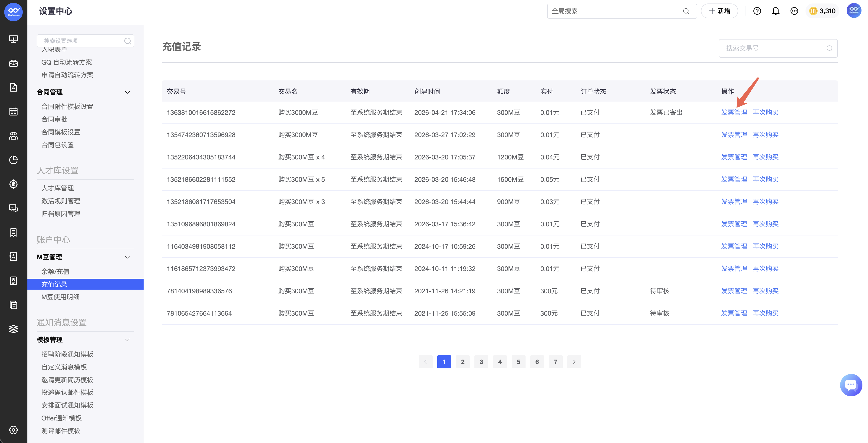The height and width of the screenshot is (443, 868).
Task: Open the help question mark icon
Action: coord(757,11)
